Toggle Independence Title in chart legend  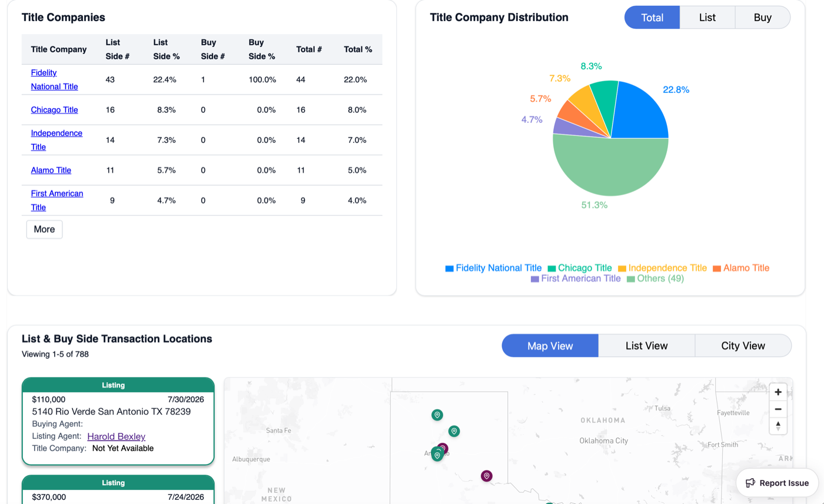662,268
